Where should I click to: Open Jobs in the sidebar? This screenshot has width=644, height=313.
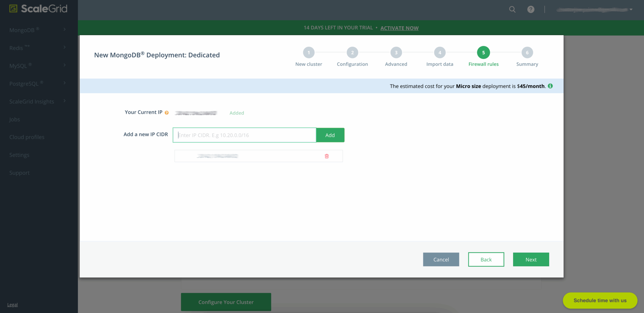15,119
